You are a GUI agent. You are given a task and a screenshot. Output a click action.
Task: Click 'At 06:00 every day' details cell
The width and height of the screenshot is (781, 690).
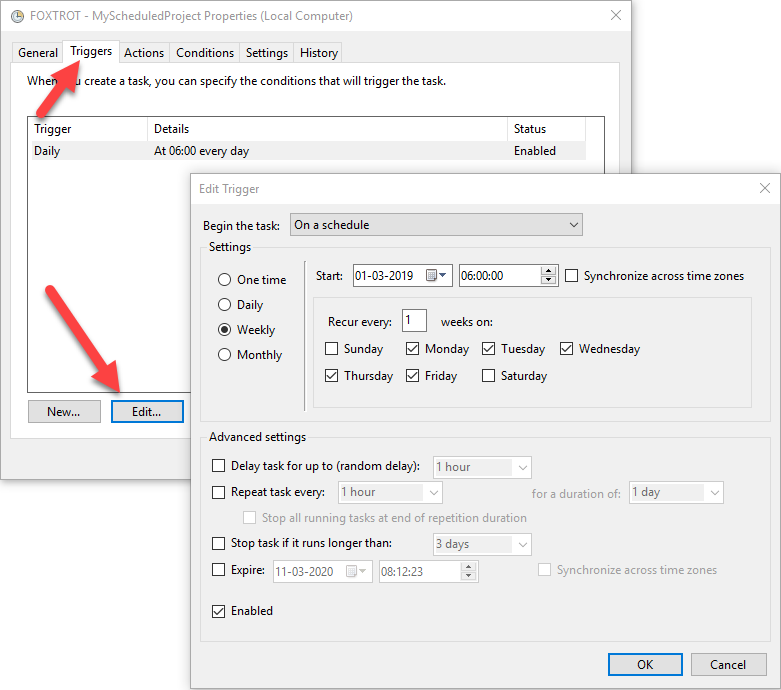click(201, 150)
